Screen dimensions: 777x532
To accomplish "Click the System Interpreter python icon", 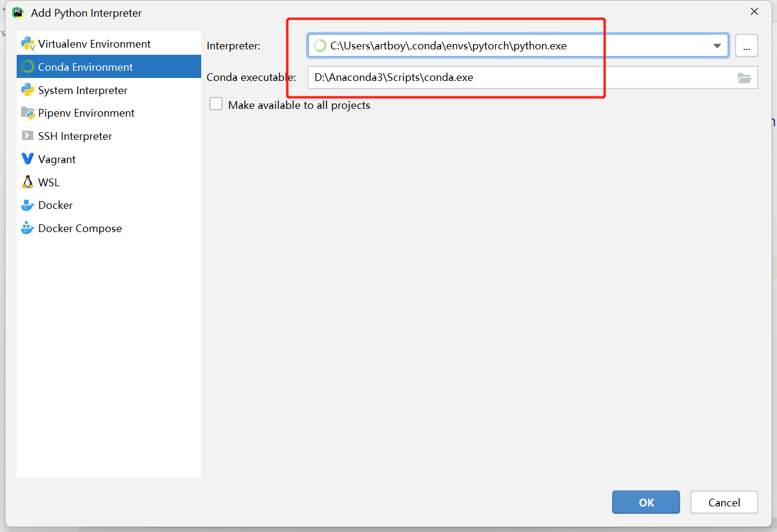I will 27,90.
